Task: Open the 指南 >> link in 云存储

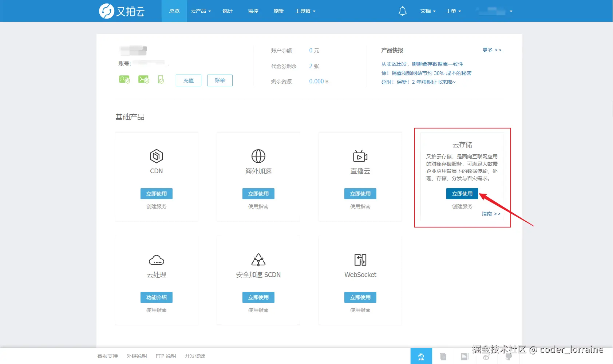Action: tap(491, 214)
